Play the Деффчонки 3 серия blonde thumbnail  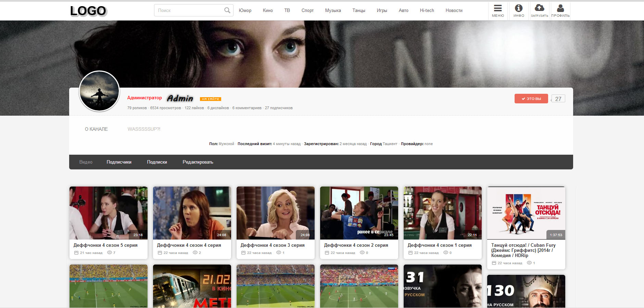click(276, 213)
